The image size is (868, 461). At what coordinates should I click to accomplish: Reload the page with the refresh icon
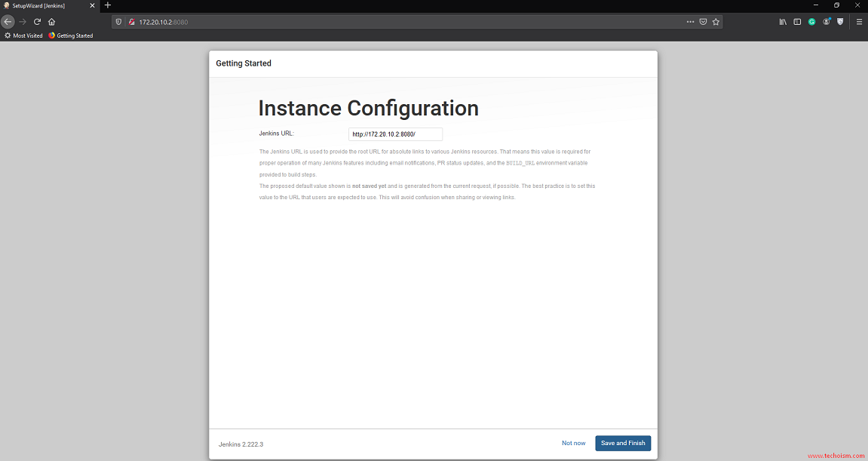click(37, 22)
